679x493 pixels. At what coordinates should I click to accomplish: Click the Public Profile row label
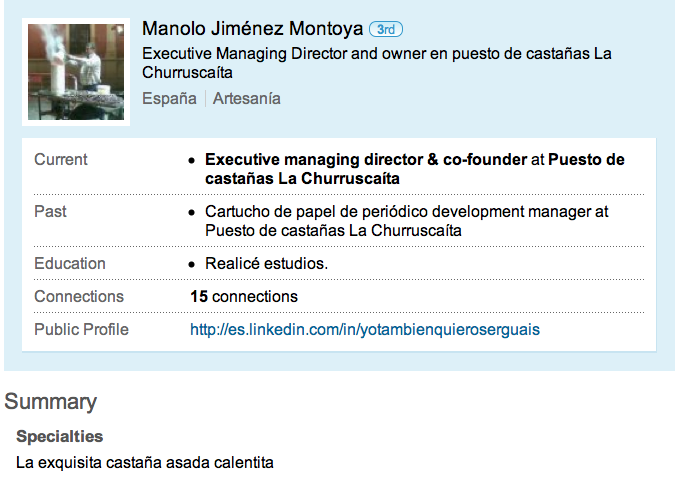pos(81,329)
